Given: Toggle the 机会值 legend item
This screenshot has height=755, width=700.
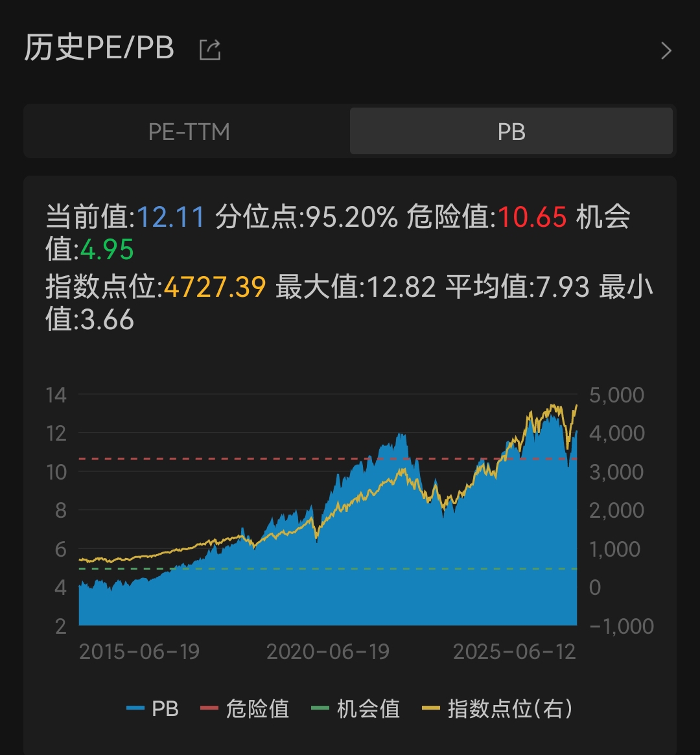Looking at the screenshot, I should (356, 709).
